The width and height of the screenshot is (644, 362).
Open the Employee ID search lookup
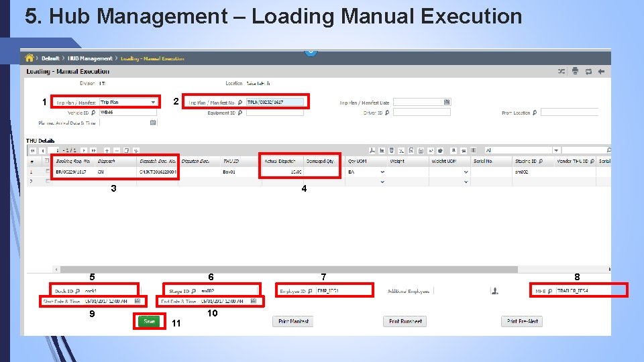click(x=310, y=291)
